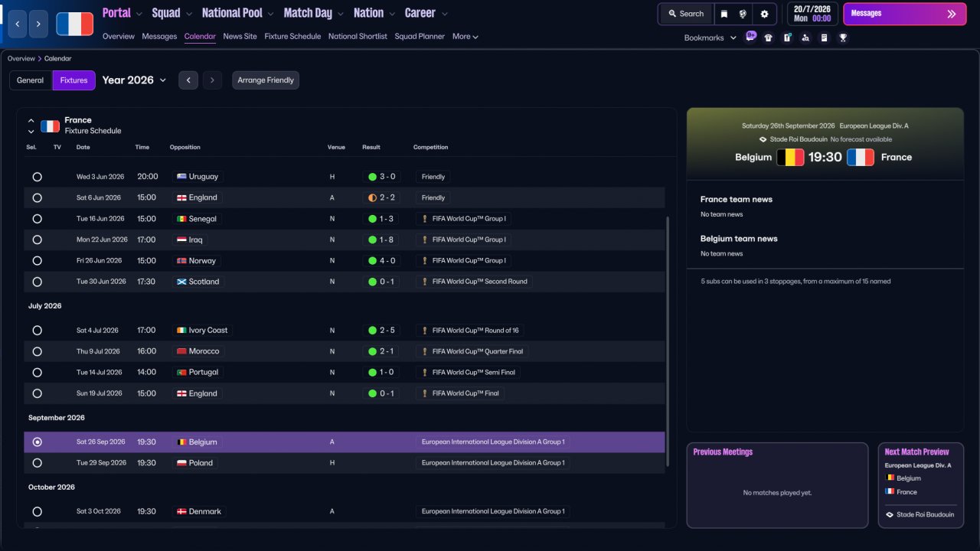Click green result dot for Norway 4 - 0
The width and height of the screenshot is (980, 551).
pos(372,261)
